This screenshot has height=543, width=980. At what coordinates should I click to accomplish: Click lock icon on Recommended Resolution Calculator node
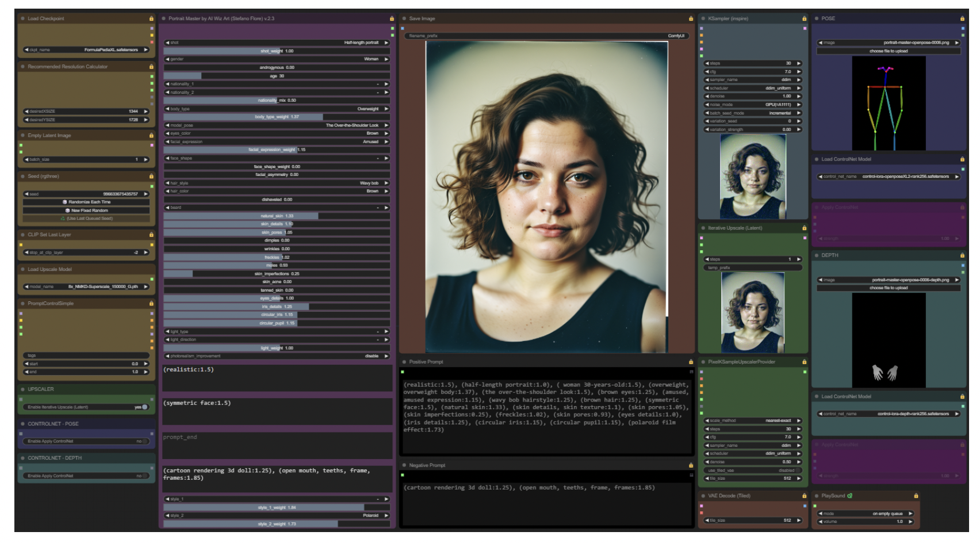[151, 67]
